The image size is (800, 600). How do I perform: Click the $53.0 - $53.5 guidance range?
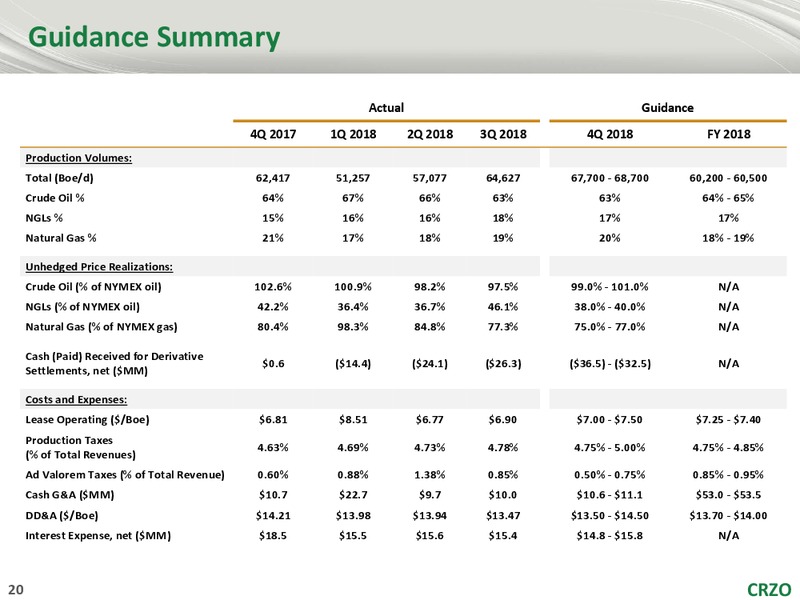click(728, 495)
